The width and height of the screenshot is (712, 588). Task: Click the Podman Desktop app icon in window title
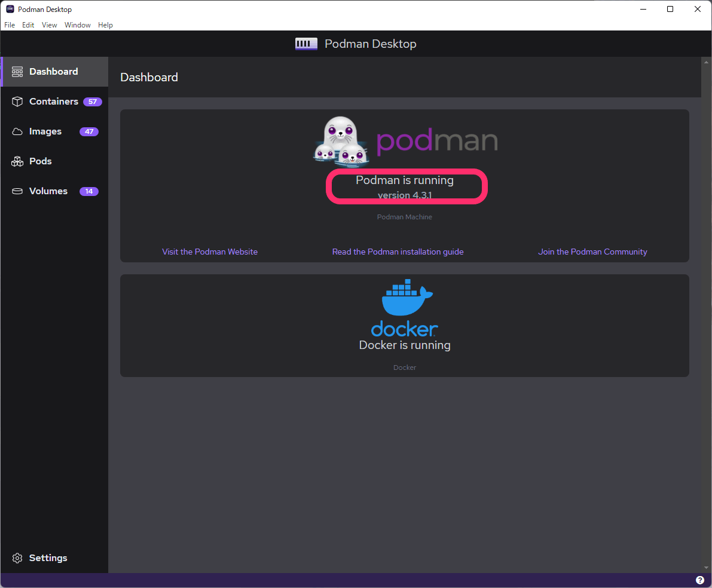point(10,9)
